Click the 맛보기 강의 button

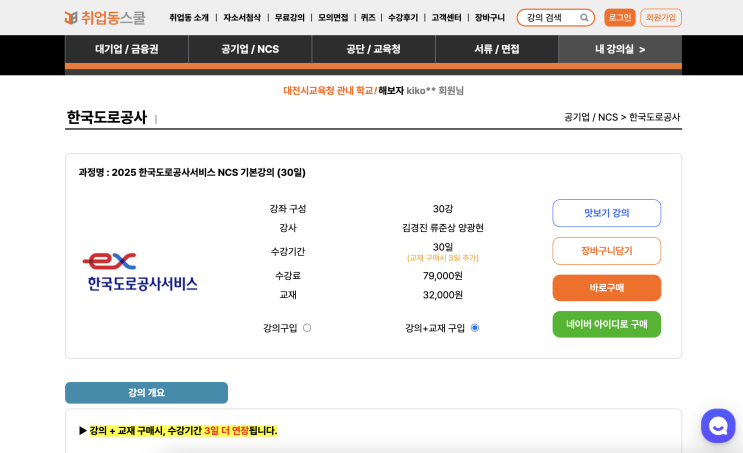[x=607, y=213]
